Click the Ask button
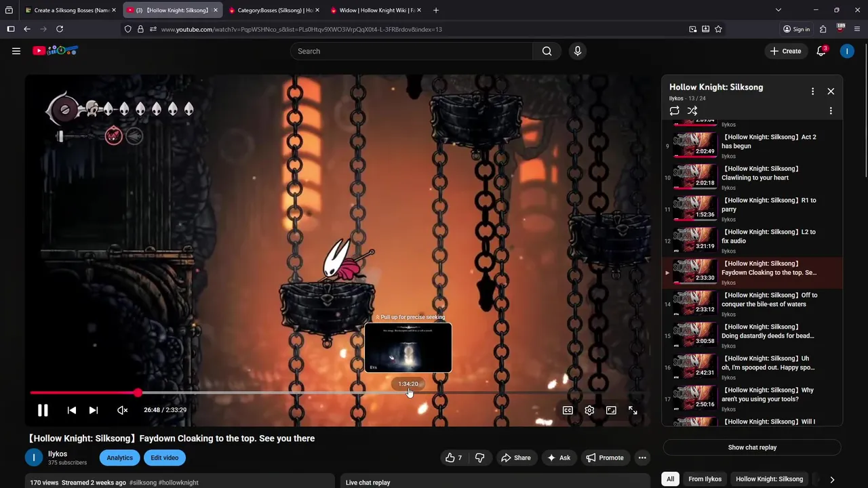The width and height of the screenshot is (868, 488). [559, 457]
